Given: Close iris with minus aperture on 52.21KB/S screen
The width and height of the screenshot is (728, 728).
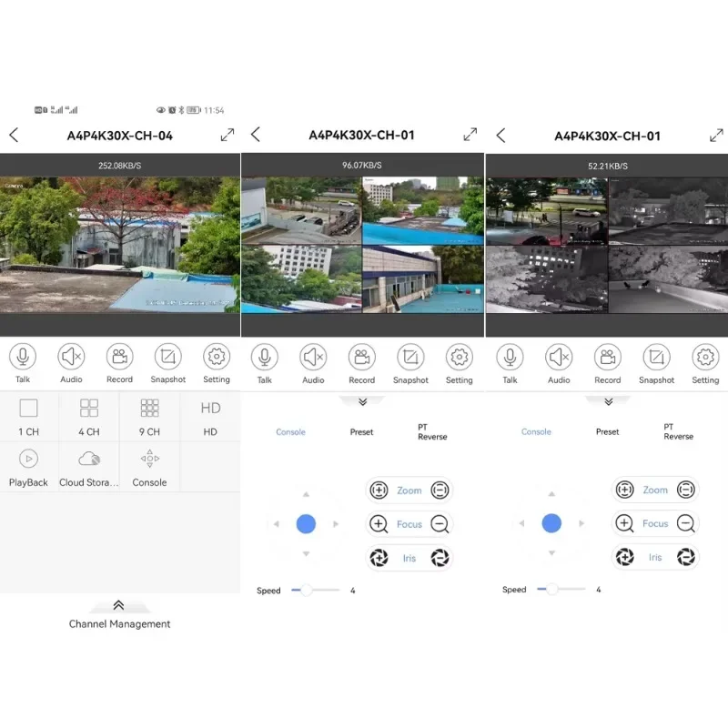Looking at the screenshot, I should 686,557.
